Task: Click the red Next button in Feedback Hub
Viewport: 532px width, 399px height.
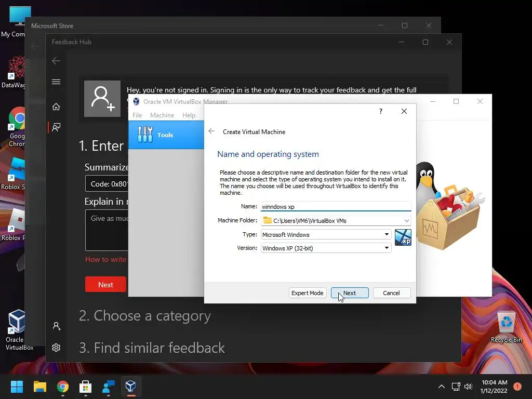Action: point(105,284)
